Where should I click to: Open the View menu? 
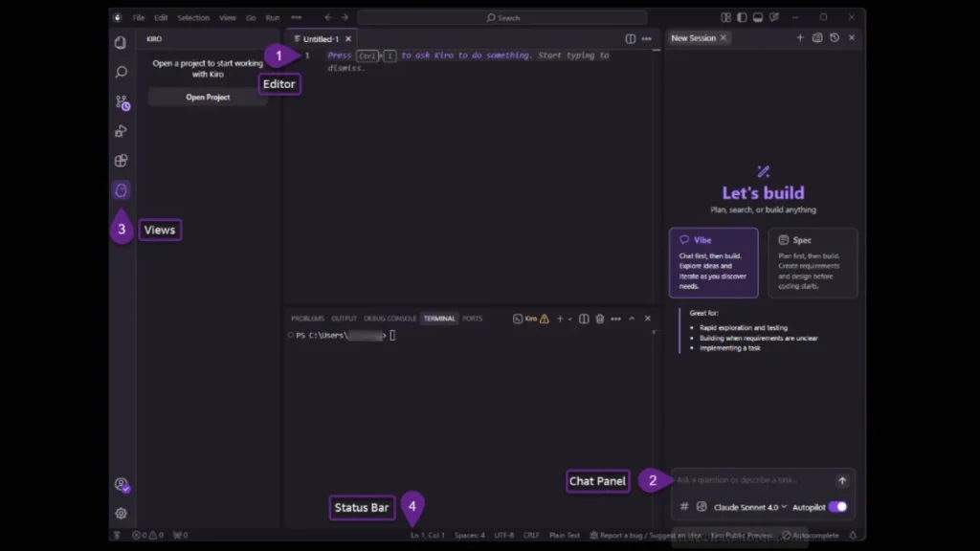pyautogui.click(x=228, y=17)
